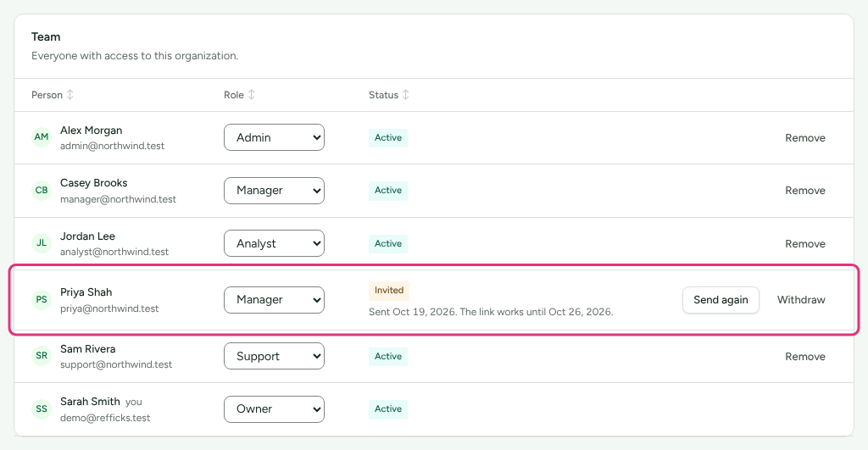Click the name Sam Rivera
This screenshot has width=868, height=450.
coord(87,348)
